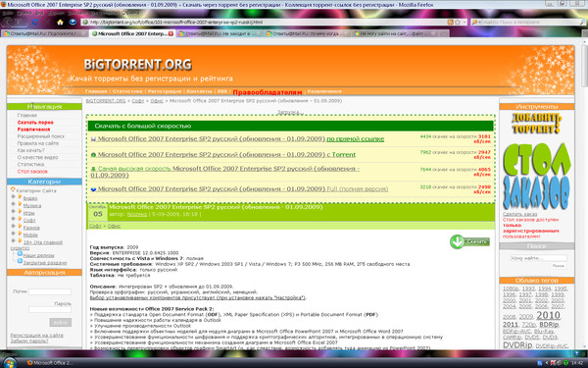
Task: Click the Firefox home icon
Action: point(60,23)
